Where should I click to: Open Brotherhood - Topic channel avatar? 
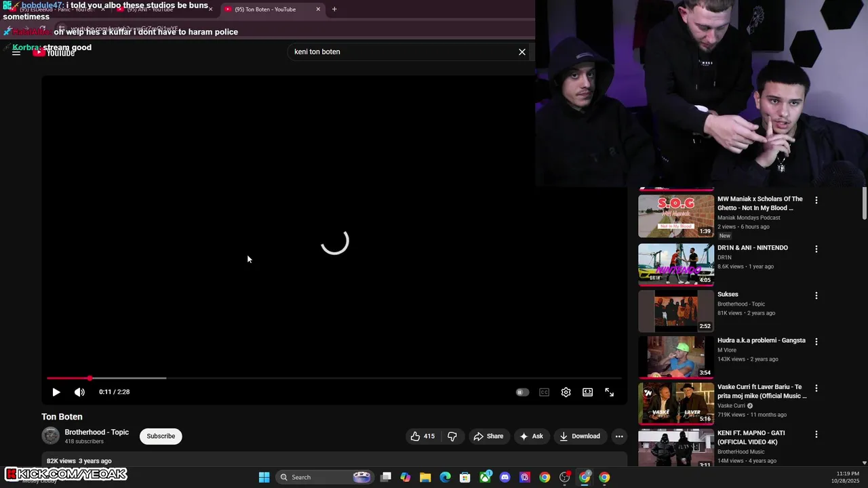click(51, 436)
